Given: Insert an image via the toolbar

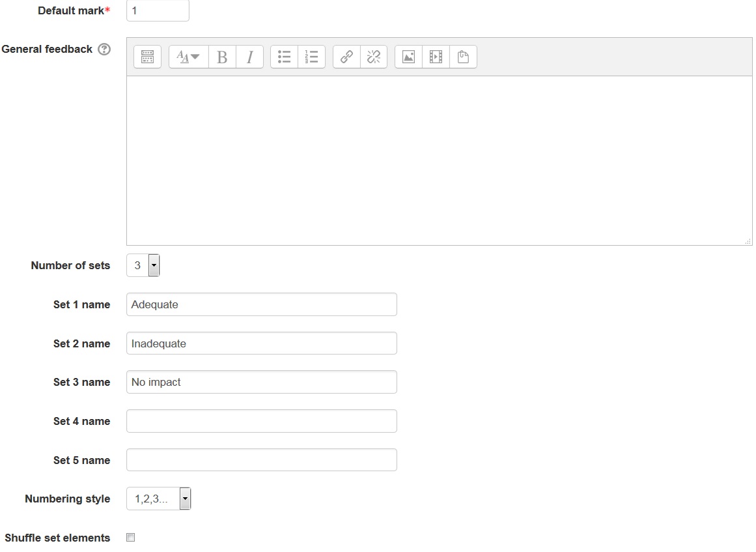Looking at the screenshot, I should (x=408, y=57).
